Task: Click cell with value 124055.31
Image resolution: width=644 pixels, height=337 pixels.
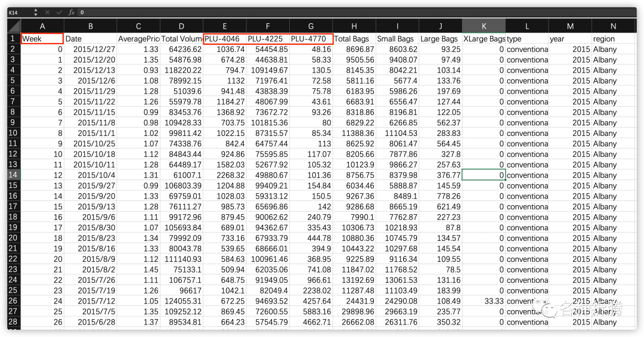Action: coord(181,301)
